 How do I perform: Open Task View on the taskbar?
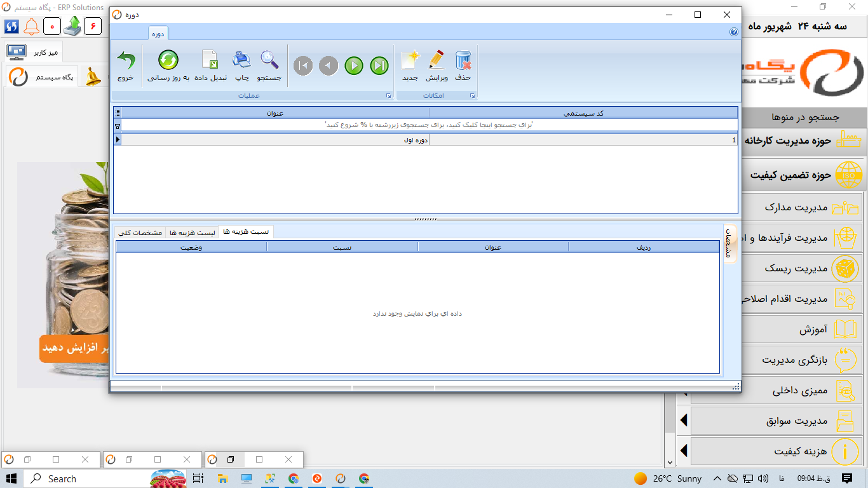coord(198,478)
